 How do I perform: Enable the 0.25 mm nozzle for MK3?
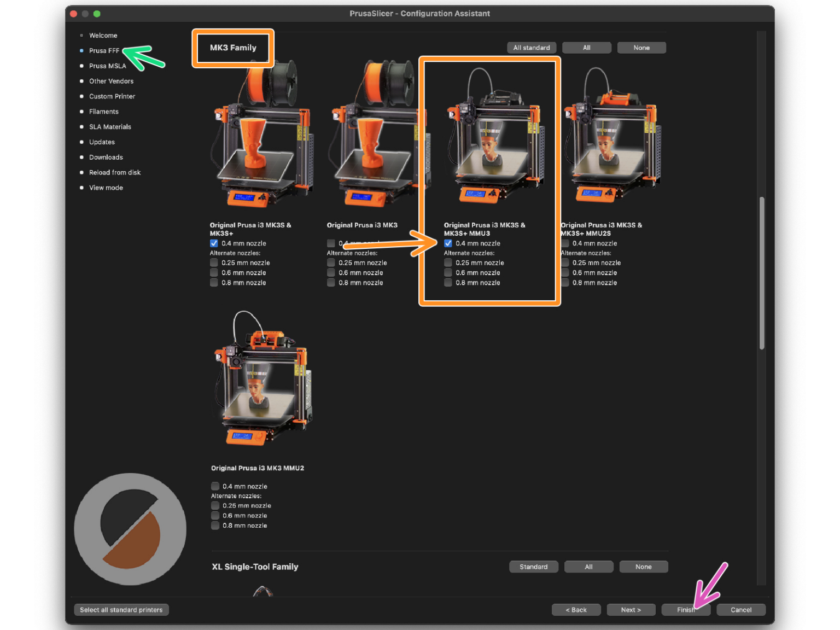click(331, 262)
